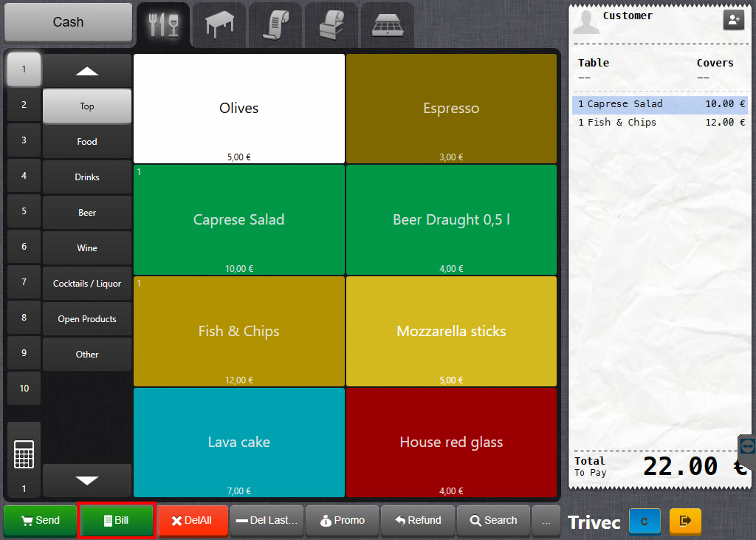Open the receipt printer tab icon
756x540 pixels.
331,24
